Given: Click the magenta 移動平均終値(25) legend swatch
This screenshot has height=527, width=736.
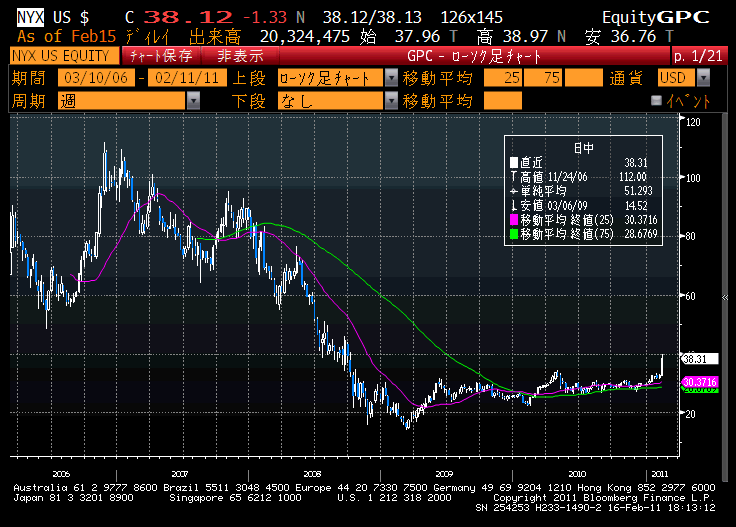Looking at the screenshot, I should tap(514, 220).
